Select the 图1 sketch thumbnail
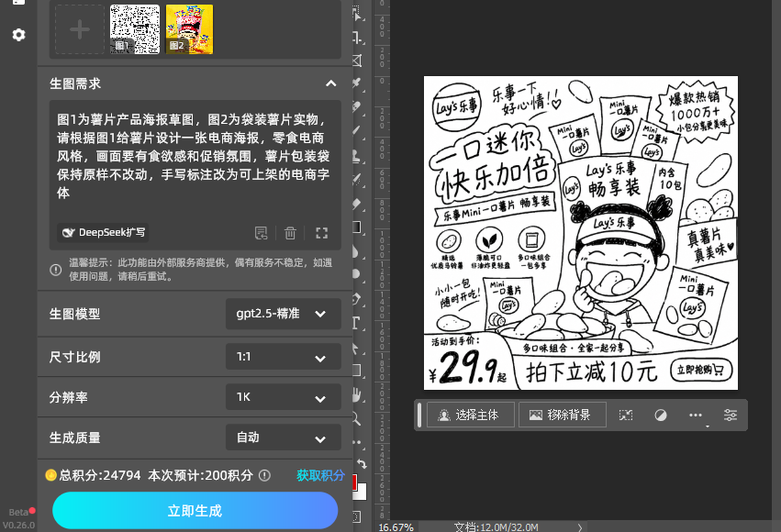Image resolution: width=781 pixels, height=532 pixels. [x=135, y=29]
